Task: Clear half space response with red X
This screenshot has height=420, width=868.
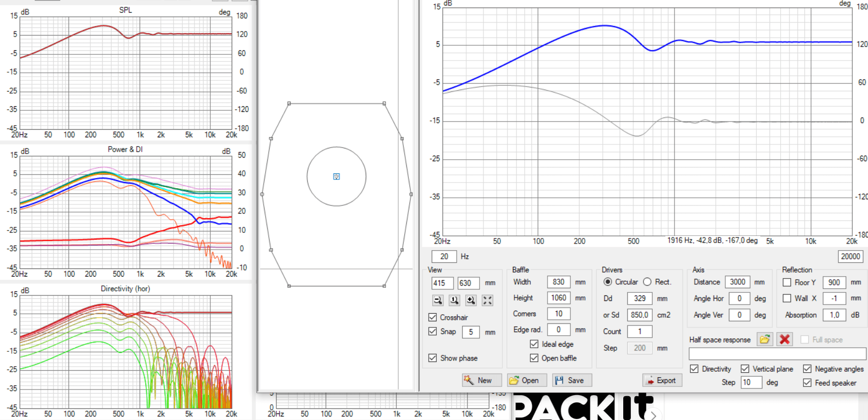Action: 785,339
